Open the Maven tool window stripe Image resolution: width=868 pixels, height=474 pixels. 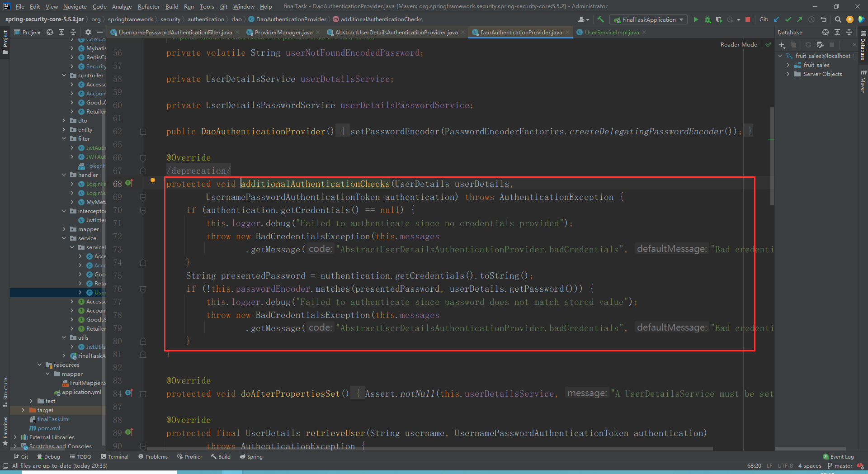point(863,81)
